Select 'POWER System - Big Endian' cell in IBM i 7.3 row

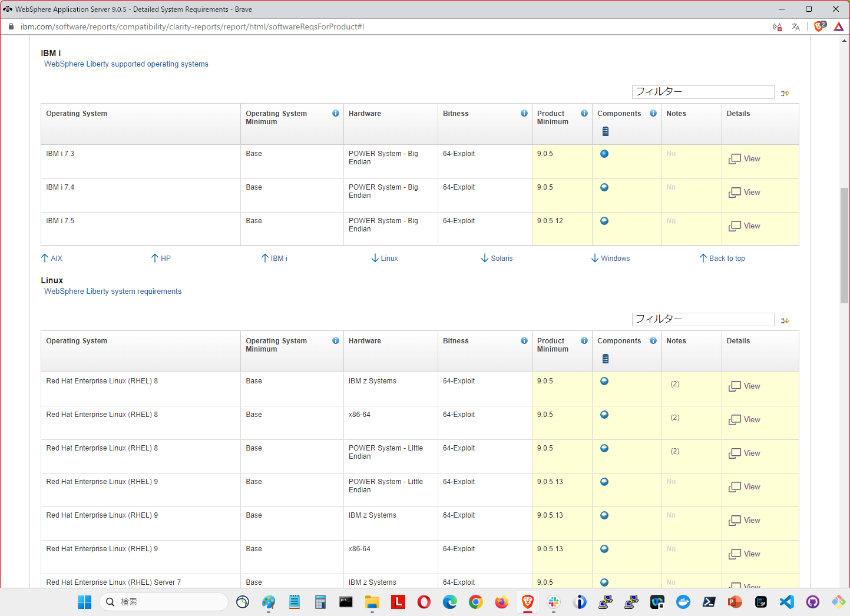coord(391,162)
